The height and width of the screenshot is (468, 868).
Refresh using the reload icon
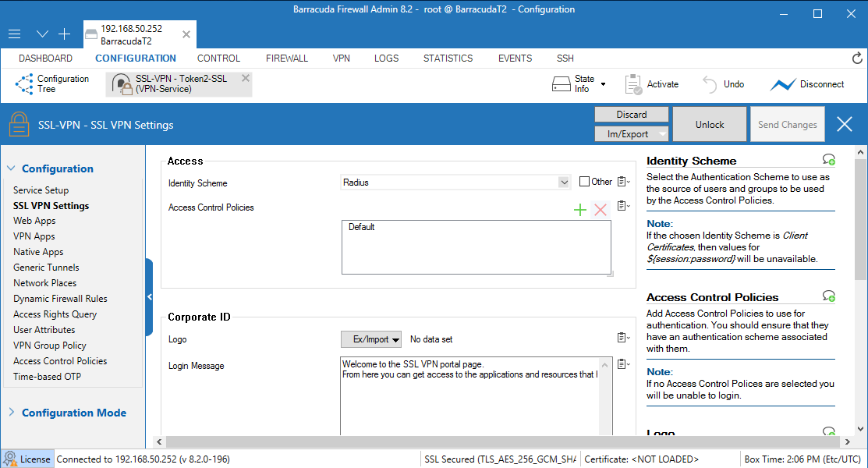click(857, 58)
